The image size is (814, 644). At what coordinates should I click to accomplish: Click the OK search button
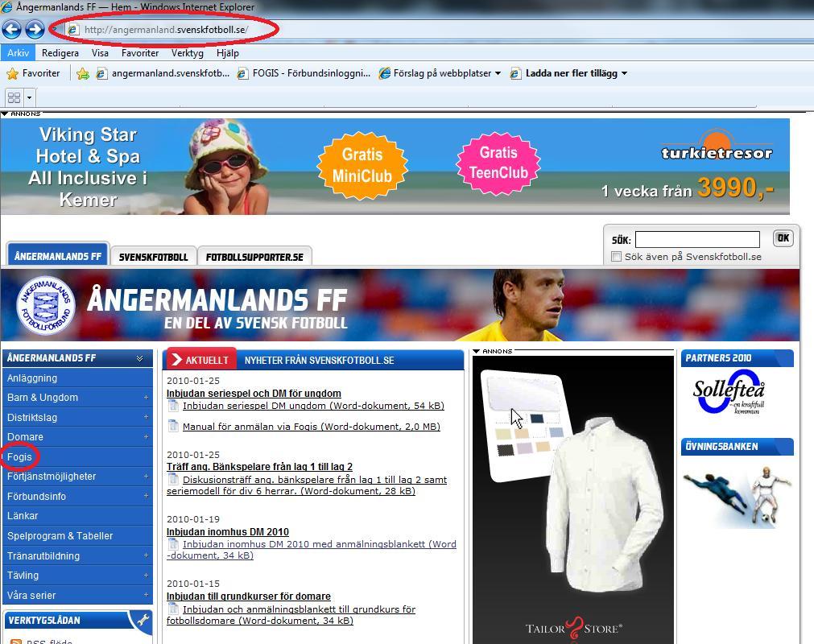coord(783,238)
